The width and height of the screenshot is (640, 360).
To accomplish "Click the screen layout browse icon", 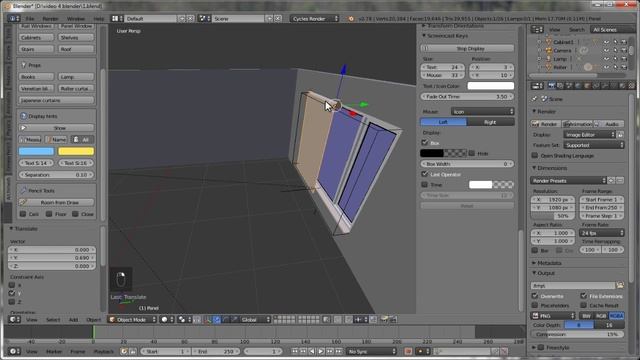I will tap(117, 18).
